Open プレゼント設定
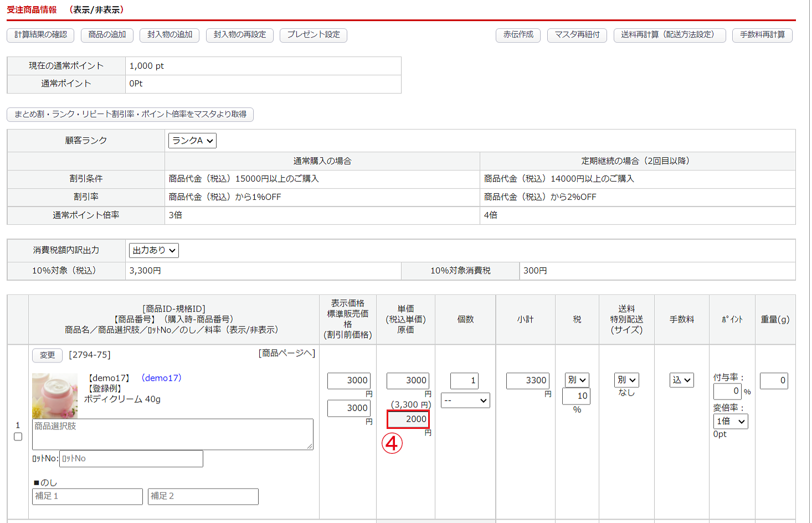Viewport: 812px width, 523px height. pyautogui.click(x=314, y=35)
